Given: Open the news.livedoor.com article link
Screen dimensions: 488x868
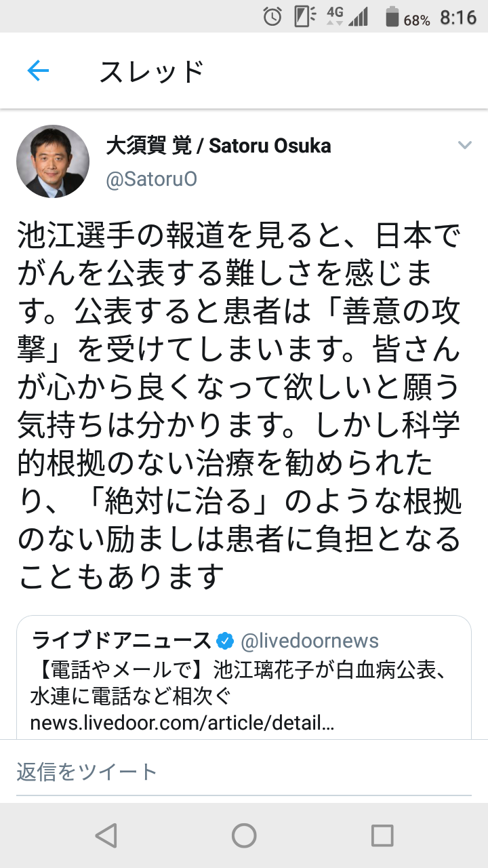Looking at the screenshot, I should pos(182,724).
